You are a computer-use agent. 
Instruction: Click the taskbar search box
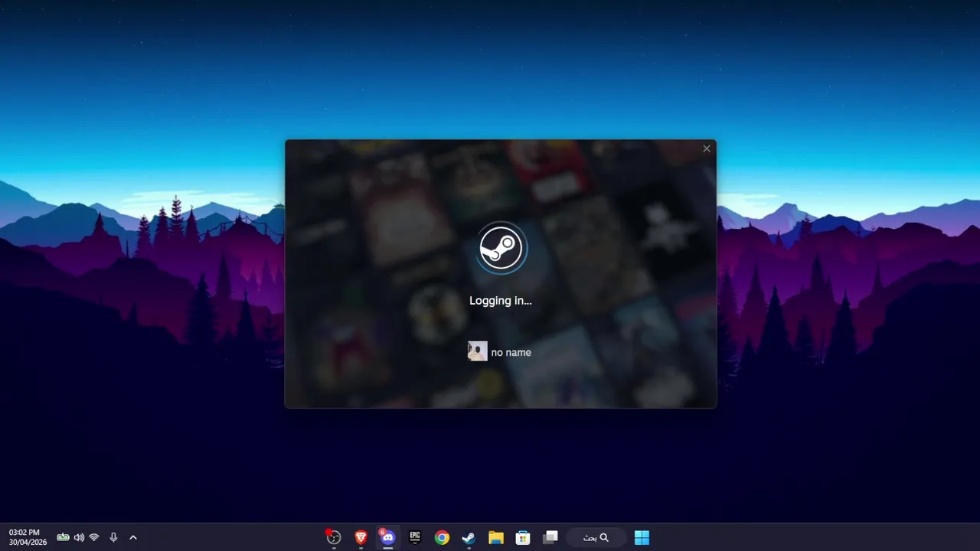pyautogui.click(x=596, y=537)
